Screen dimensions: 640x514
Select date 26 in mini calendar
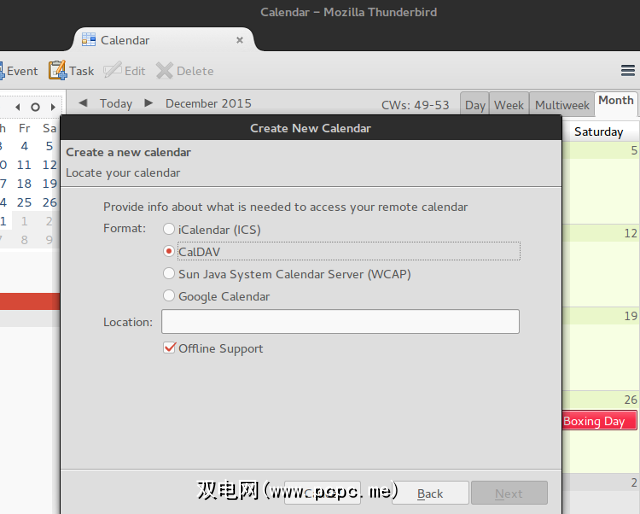click(49, 202)
